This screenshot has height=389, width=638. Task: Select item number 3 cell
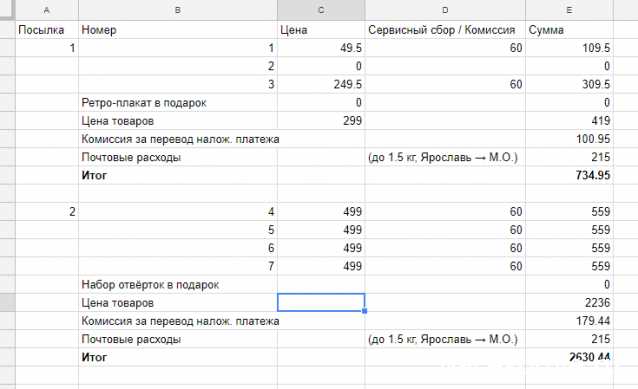(178, 84)
